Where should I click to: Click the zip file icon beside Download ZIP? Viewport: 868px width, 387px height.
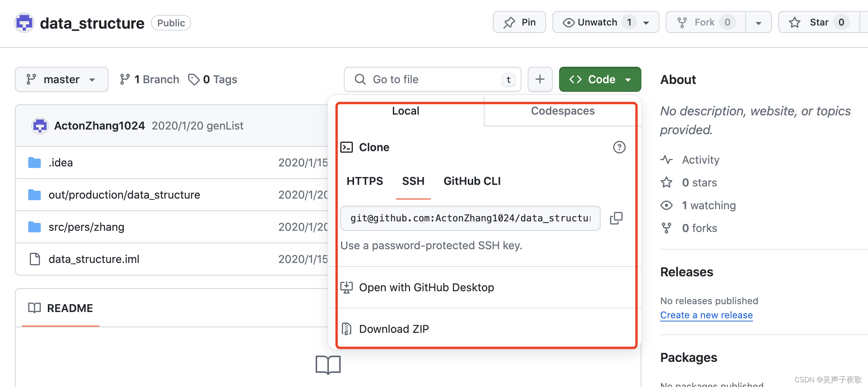(x=347, y=329)
